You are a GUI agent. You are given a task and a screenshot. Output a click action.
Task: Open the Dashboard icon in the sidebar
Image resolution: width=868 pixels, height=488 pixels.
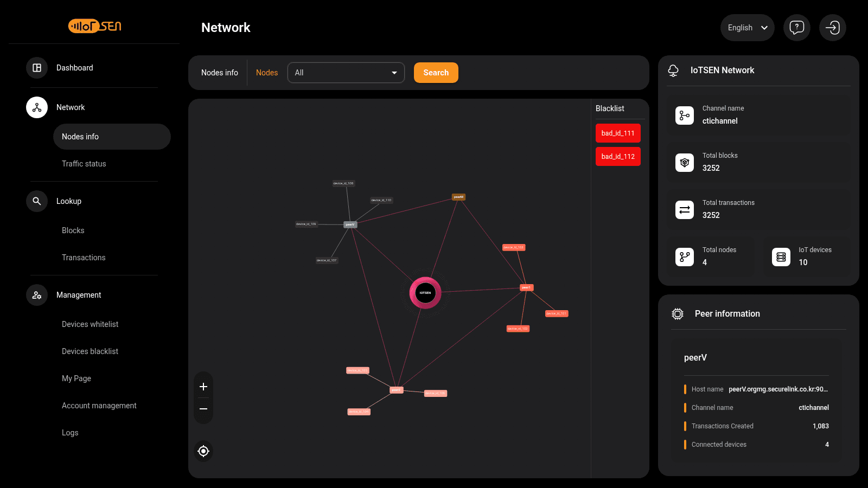click(x=37, y=68)
